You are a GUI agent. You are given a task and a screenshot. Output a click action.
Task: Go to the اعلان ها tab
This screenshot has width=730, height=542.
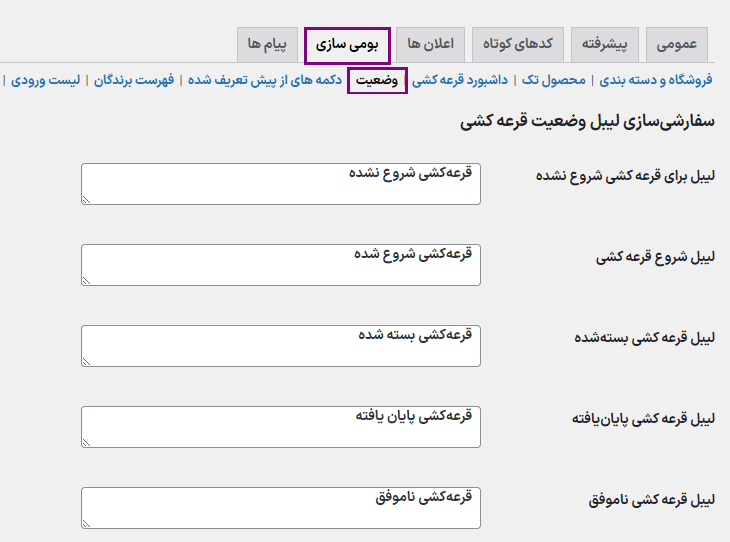tap(430, 45)
